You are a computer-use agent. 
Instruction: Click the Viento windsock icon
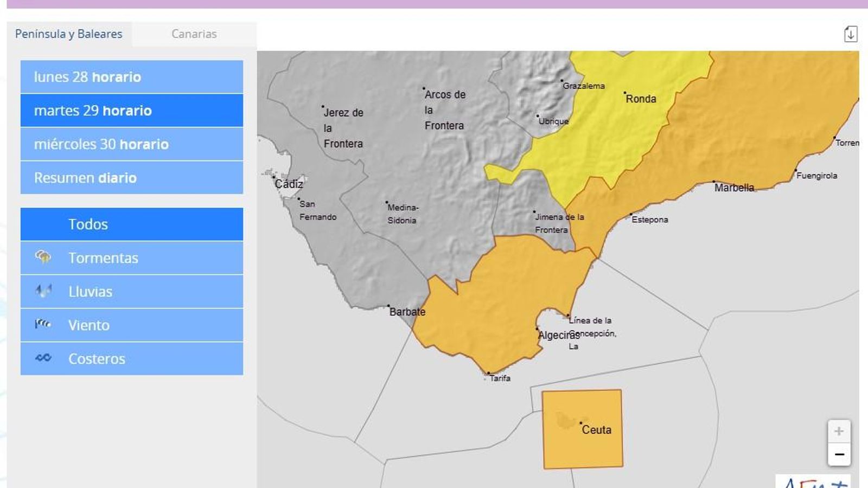pos(43,324)
